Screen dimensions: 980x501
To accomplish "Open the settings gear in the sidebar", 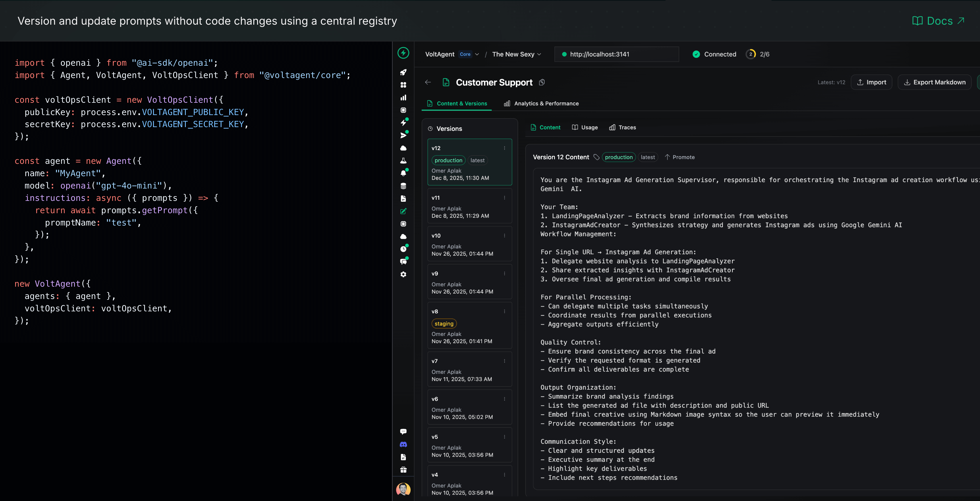I will coord(403,274).
